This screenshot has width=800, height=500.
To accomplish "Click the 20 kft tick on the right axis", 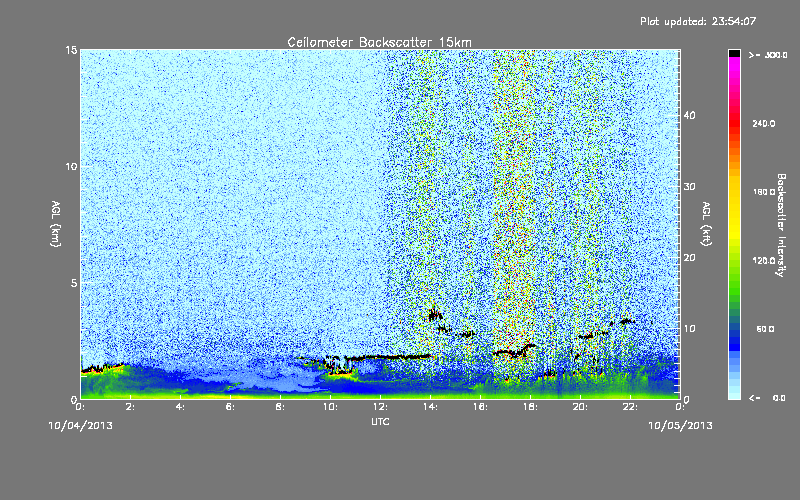I will tap(689, 258).
